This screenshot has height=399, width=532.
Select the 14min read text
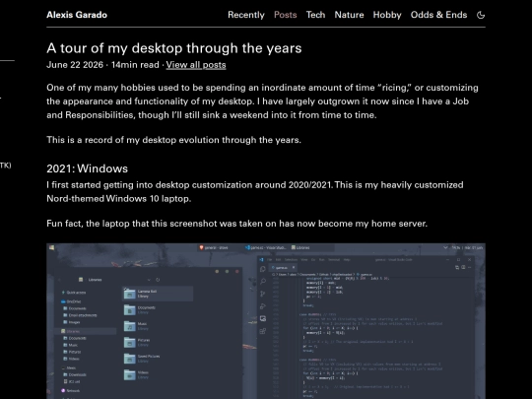[135, 65]
